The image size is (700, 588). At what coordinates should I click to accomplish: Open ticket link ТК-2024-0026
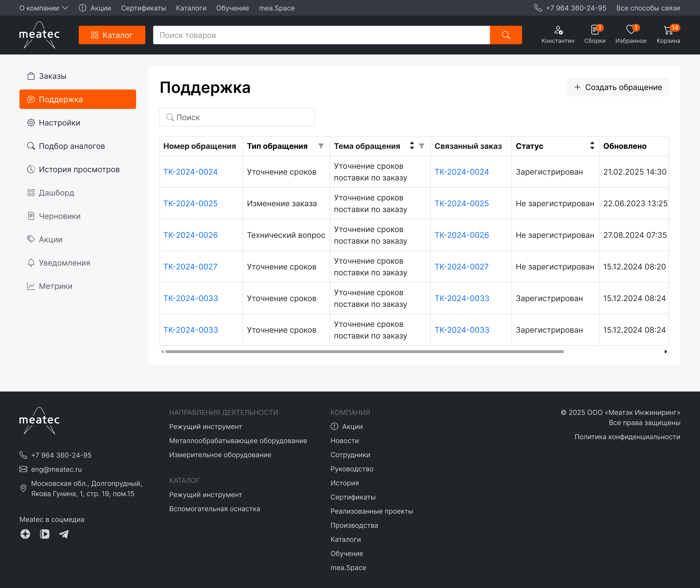190,235
